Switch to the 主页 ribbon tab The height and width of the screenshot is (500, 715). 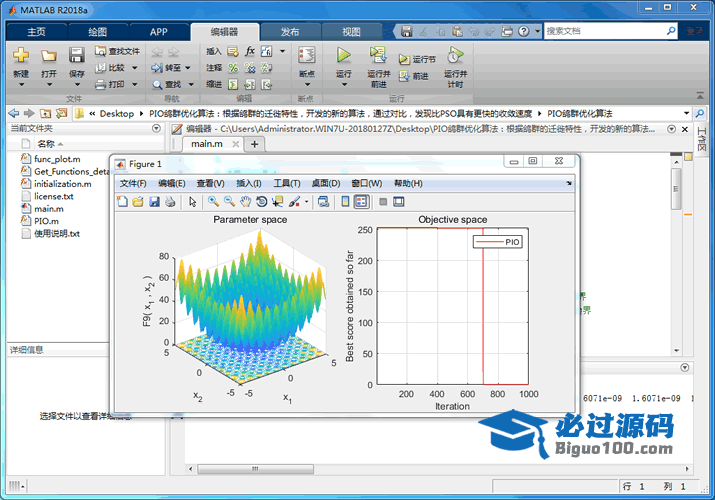point(36,31)
